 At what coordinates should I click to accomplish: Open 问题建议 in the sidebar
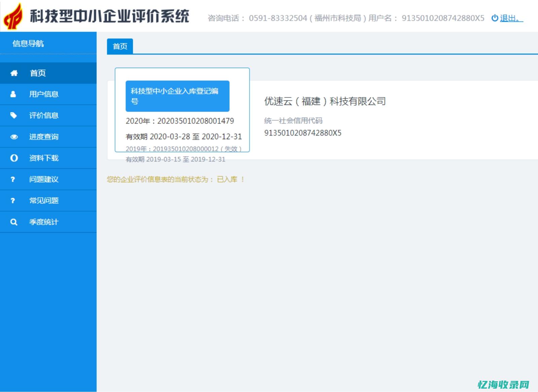coord(48,179)
